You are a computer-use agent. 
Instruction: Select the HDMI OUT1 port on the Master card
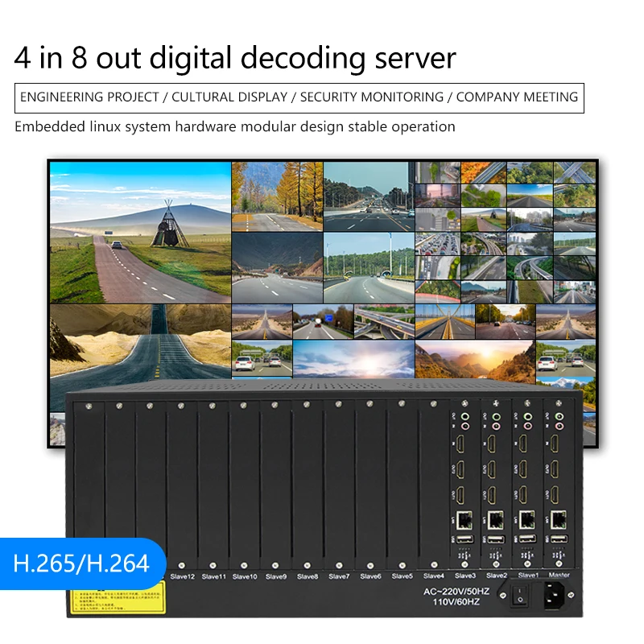(x=555, y=495)
